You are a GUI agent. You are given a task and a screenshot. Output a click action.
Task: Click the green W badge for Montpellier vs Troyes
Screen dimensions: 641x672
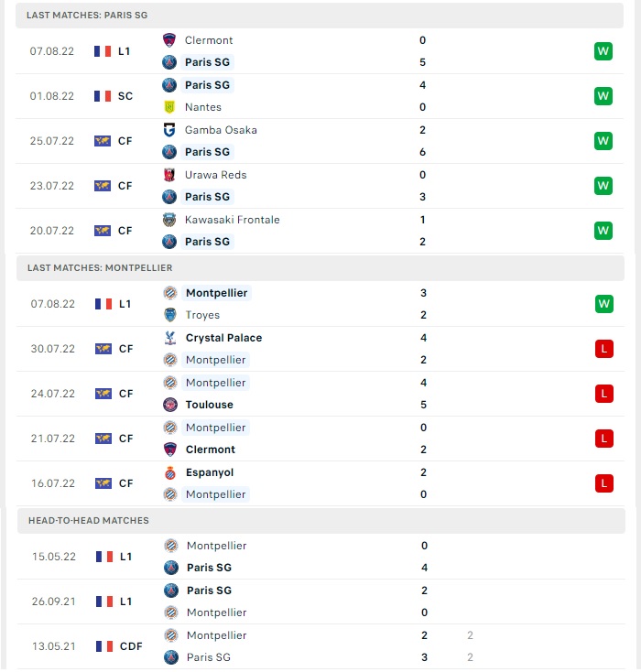tap(604, 304)
